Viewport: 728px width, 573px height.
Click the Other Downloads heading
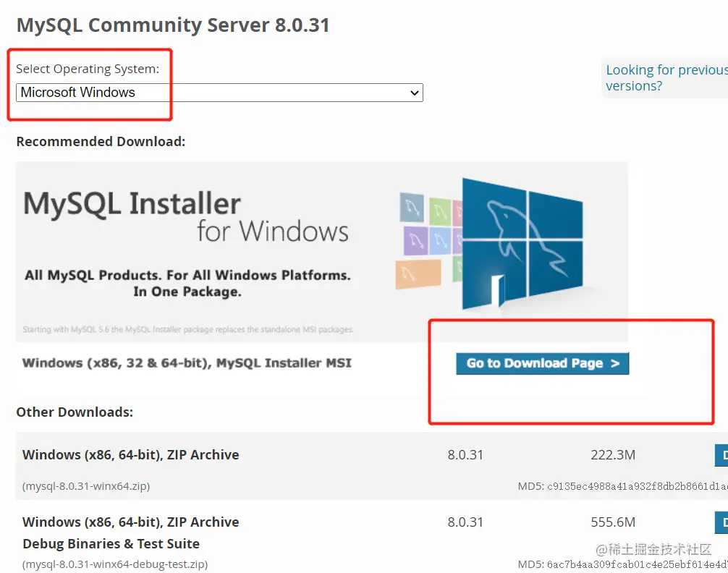pyautogui.click(x=75, y=412)
